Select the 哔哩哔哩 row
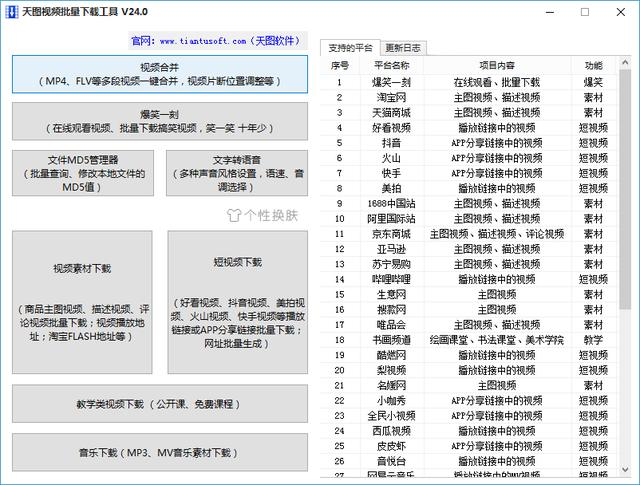This screenshot has height=485, width=640. pyautogui.click(x=469, y=279)
